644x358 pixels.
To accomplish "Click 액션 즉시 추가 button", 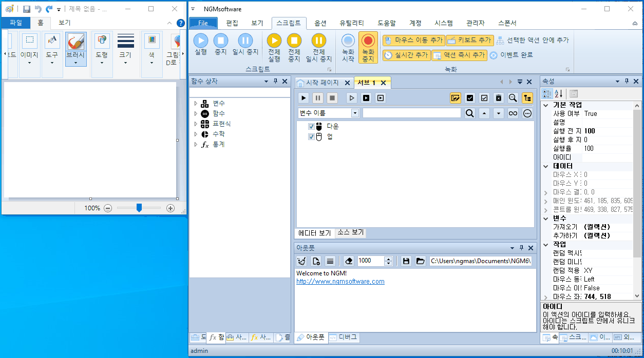I will (x=459, y=55).
